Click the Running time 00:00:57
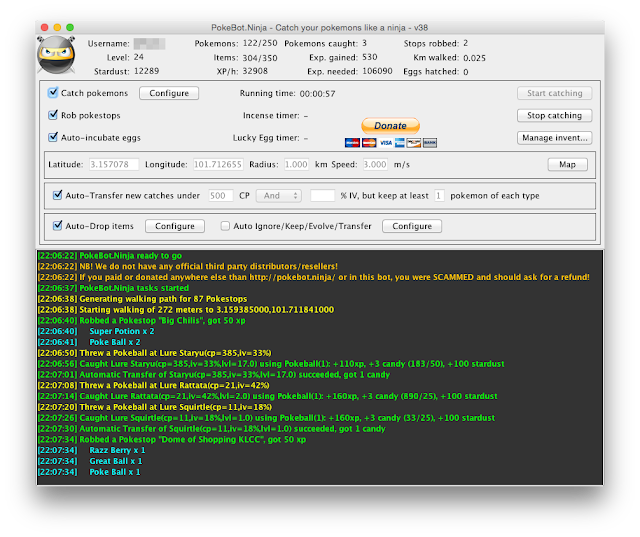 pyautogui.click(x=317, y=94)
